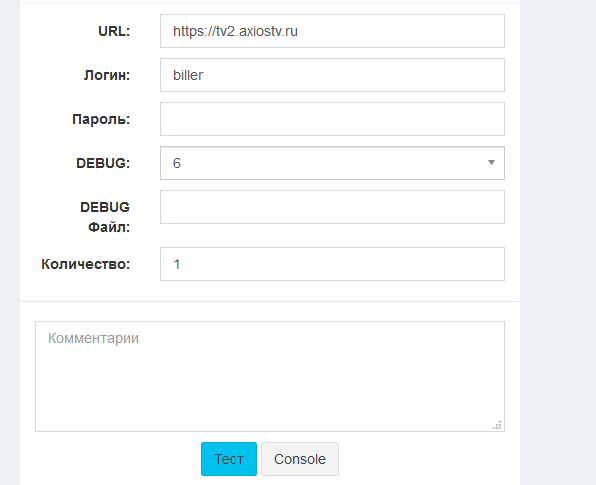The width and height of the screenshot is (596, 485).
Task: Focus the Количество field showing 1
Action: (x=332, y=264)
